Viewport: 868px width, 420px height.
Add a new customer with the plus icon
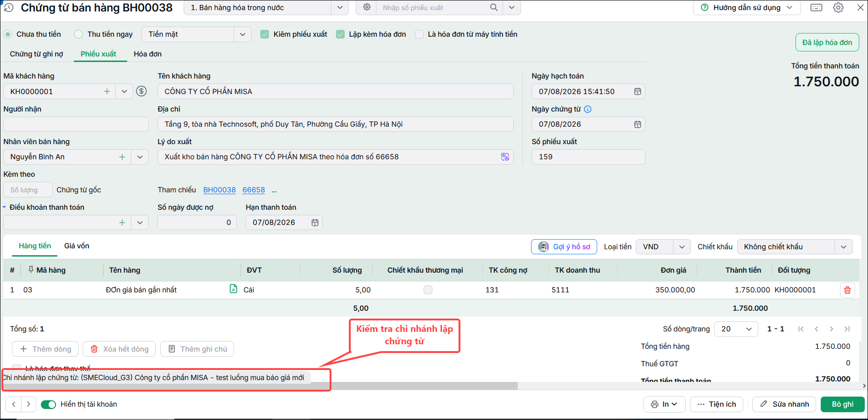(x=107, y=91)
